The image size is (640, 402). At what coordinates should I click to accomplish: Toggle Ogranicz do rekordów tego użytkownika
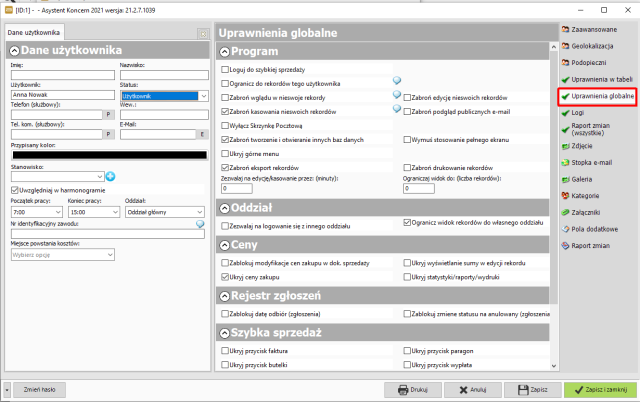click(x=225, y=83)
